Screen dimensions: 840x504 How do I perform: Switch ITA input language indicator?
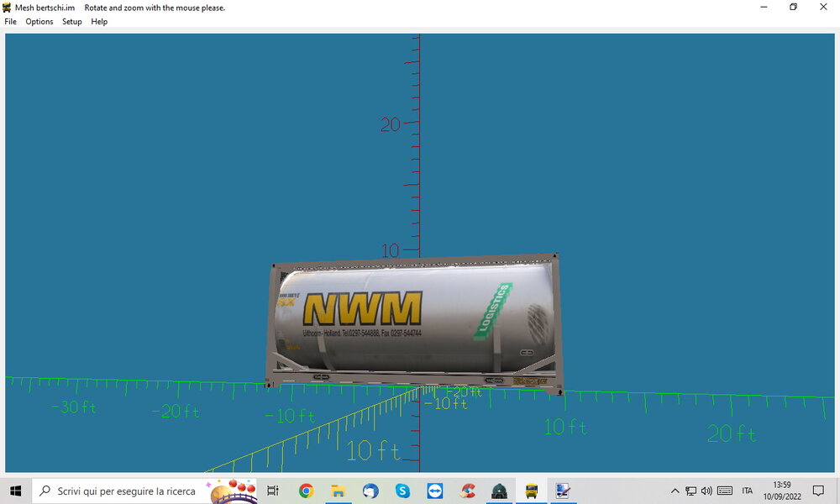pos(748,491)
